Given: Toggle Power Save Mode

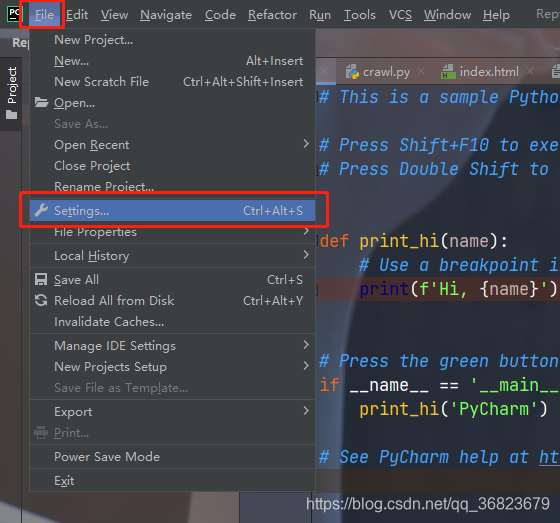Looking at the screenshot, I should point(172,457).
